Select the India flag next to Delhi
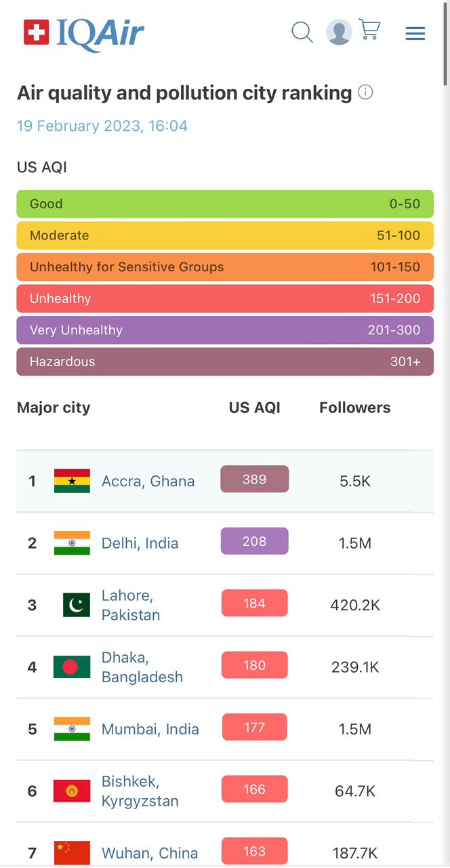Viewport: 450px width, 868px height. click(x=72, y=542)
